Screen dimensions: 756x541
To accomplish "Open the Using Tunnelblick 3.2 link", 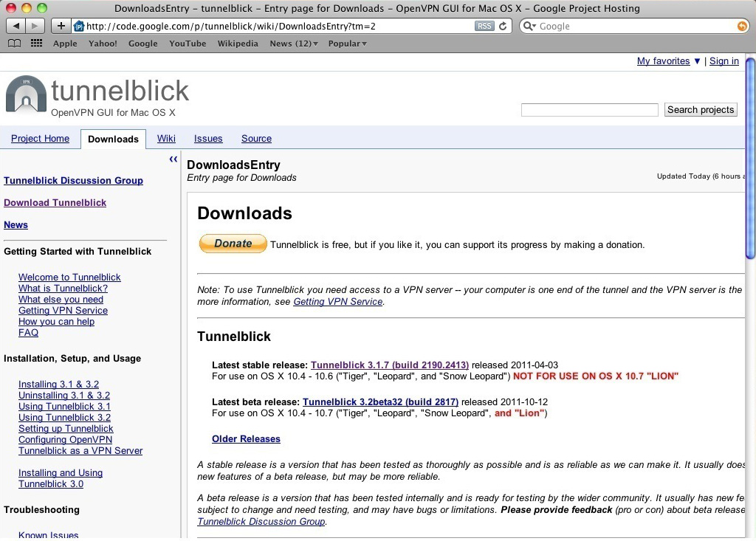I will [65, 417].
